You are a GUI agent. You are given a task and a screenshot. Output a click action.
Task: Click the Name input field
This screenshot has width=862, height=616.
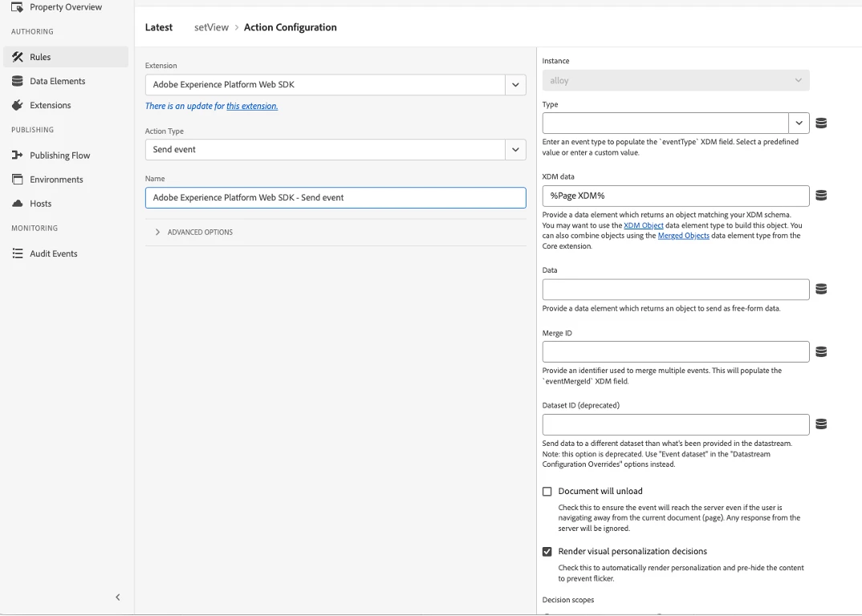coord(335,198)
